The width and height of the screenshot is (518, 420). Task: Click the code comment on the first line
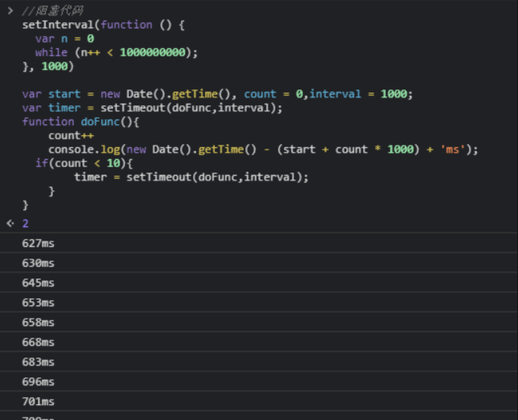point(53,11)
